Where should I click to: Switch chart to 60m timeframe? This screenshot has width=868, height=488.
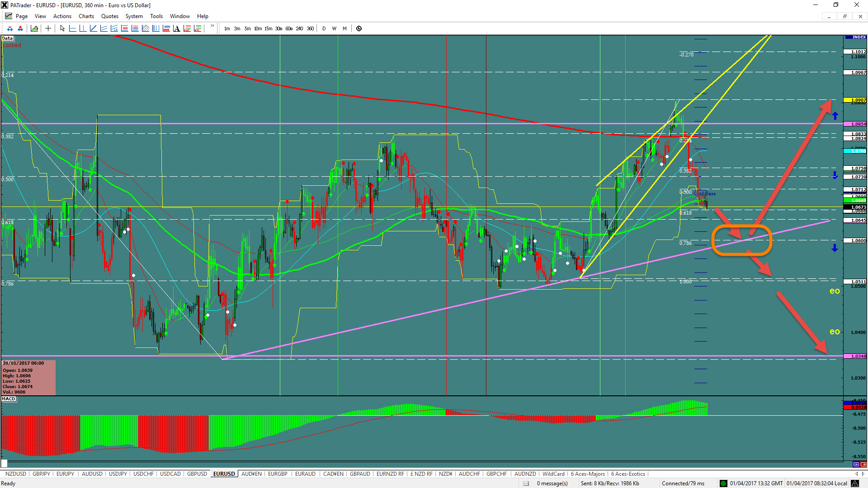[289, 28]
